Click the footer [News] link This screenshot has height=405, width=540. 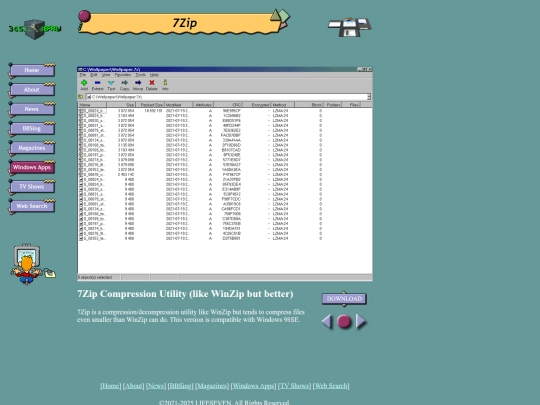pos(156,386)
